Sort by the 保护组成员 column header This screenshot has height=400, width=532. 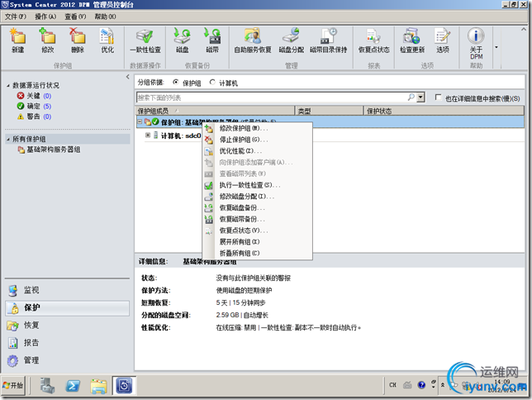click(215, 111)
